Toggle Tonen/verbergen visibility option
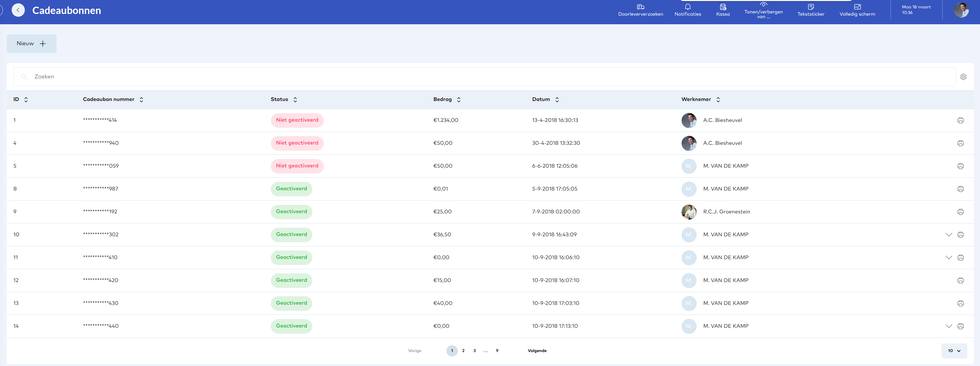980x366 pixels. pyautogui.click(x=763, y=10)
